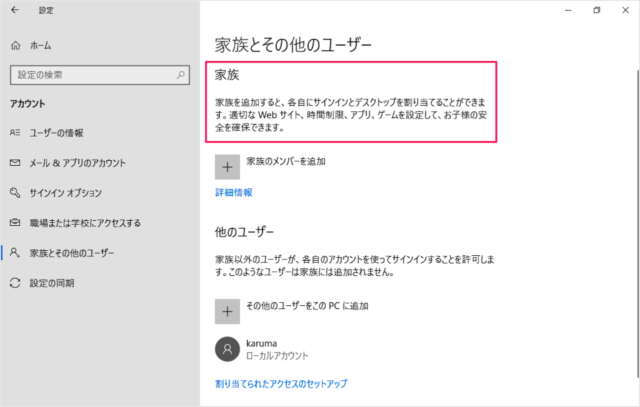Click the vertical scrollbar on the right

(634, 200)
